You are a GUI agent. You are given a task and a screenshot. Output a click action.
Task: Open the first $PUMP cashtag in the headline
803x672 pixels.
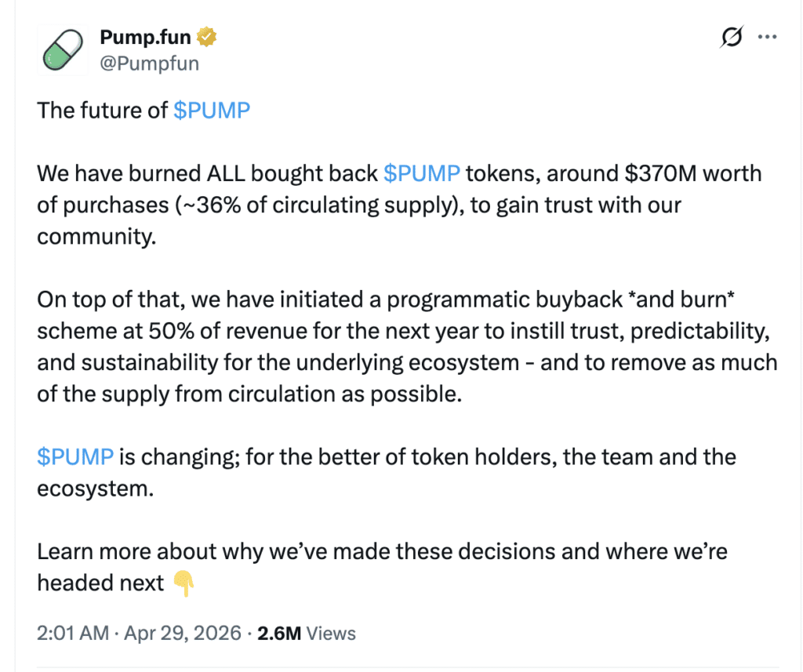pos(212,111)
